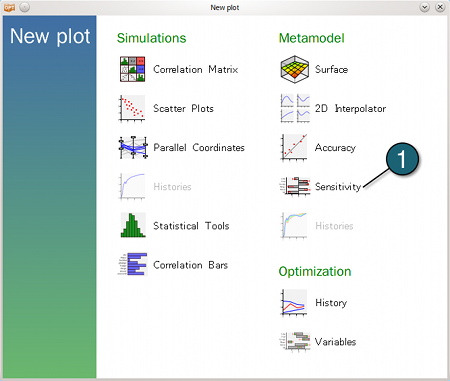450x381 pixels.
Task: Open the Correlation Matrix plot icon
Action: pyautogui.click(x=132, y=69)
